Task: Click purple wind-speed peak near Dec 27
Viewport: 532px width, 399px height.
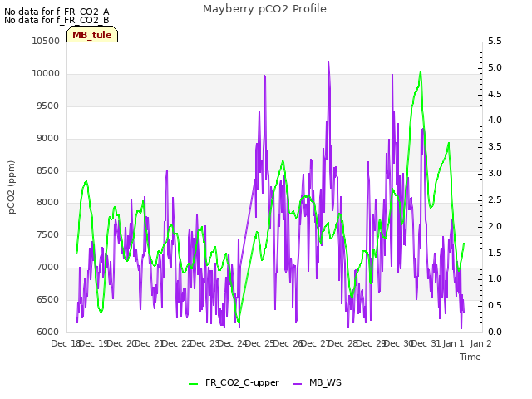Action: click(x=328, y=62)
